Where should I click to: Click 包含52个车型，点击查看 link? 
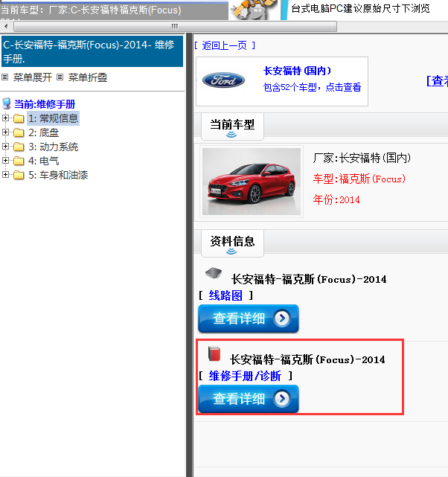coord(312,87)
